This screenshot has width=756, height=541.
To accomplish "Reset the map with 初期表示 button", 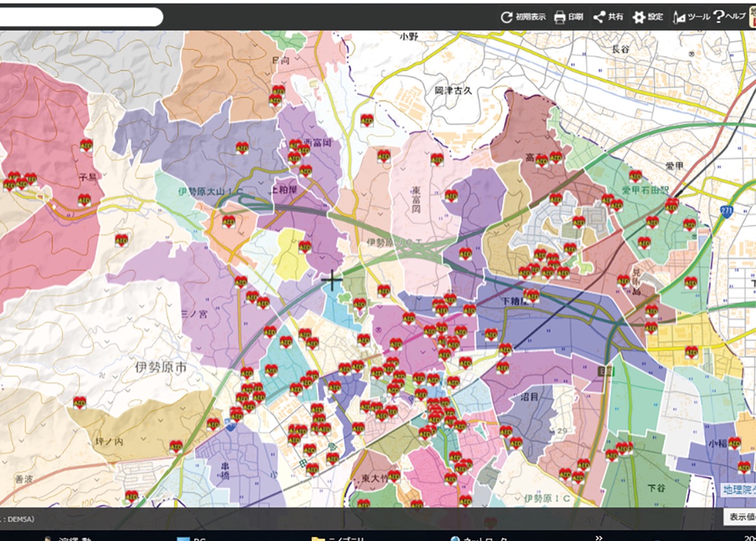I will (x=523, y=17).
